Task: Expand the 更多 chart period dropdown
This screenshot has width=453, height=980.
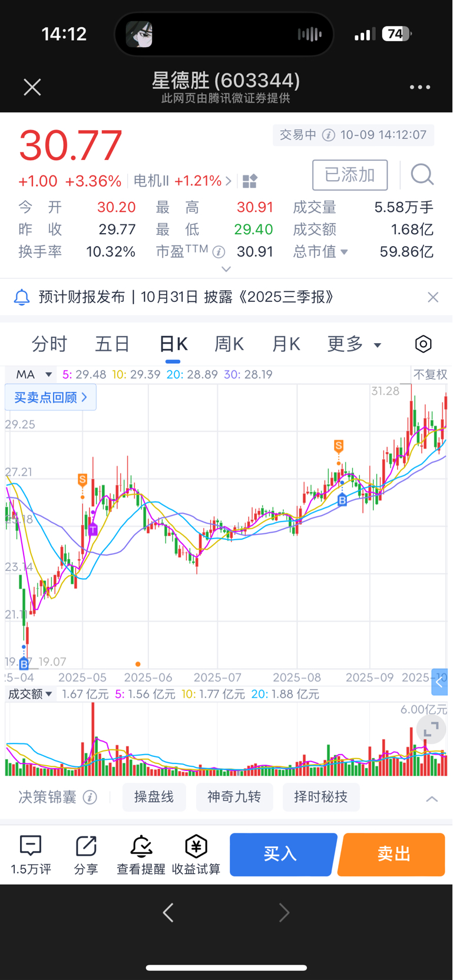Action: pos(354,344)
